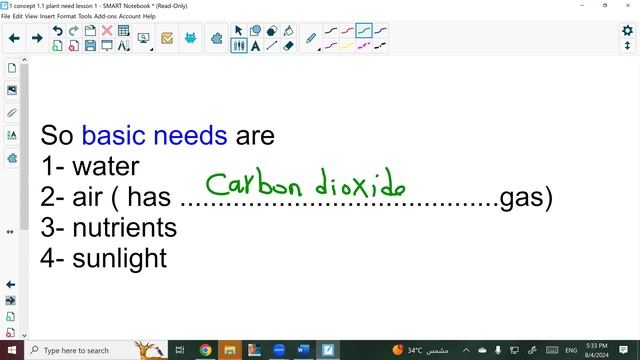Choose the red pen style
This screenshot has height=360, width=640.
[347, 31]
